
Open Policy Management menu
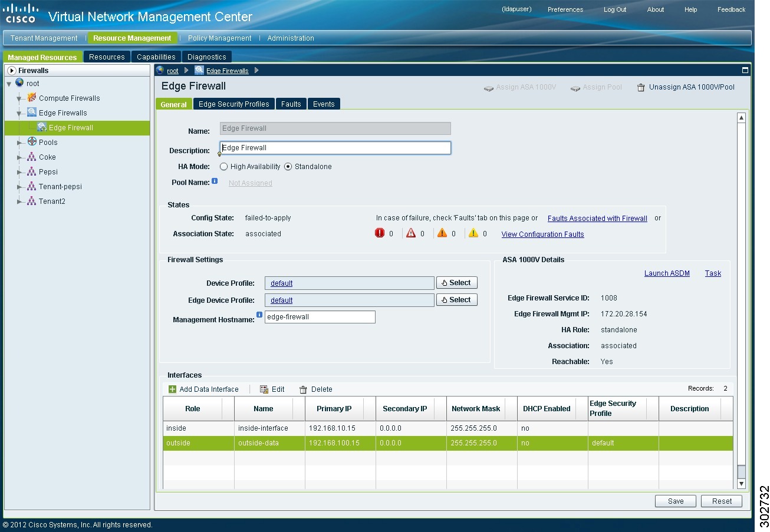pos(219,38)
